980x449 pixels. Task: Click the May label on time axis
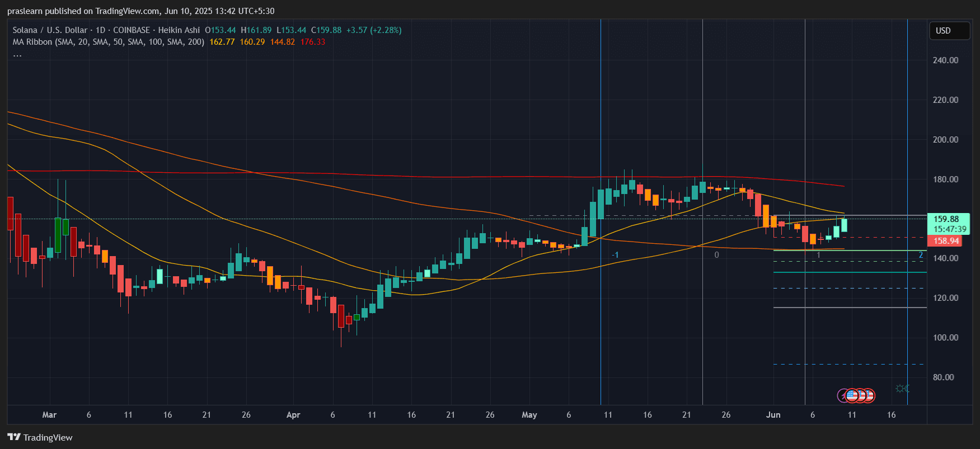(529, 415)
